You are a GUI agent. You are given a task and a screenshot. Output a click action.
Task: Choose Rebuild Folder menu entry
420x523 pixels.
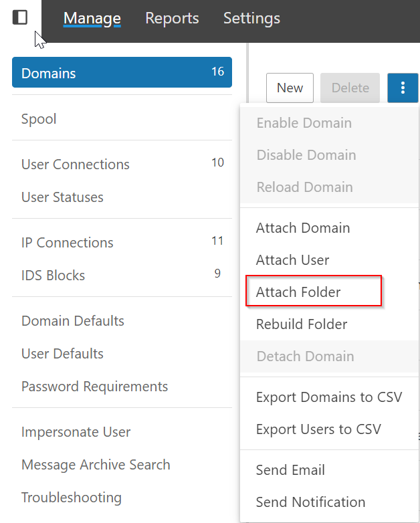coord(302,324)
